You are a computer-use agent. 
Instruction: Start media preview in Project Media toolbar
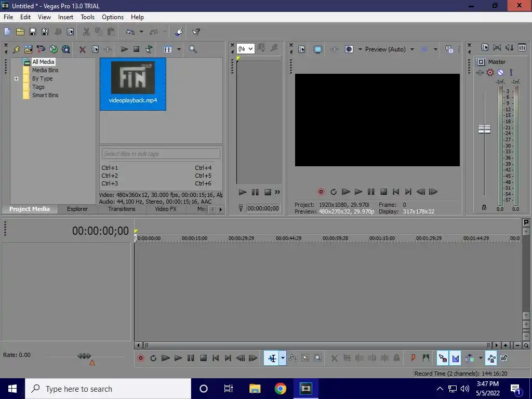tap(124, 49)
